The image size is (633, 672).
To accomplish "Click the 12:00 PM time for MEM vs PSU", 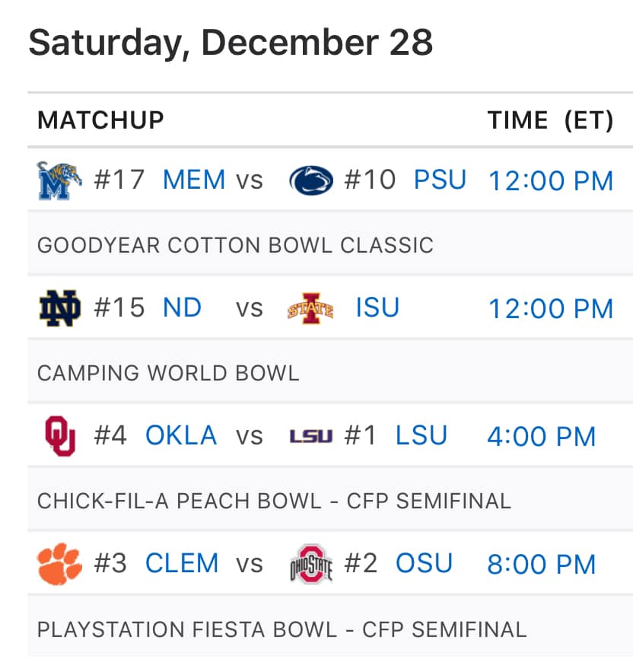I will (550, 181).
